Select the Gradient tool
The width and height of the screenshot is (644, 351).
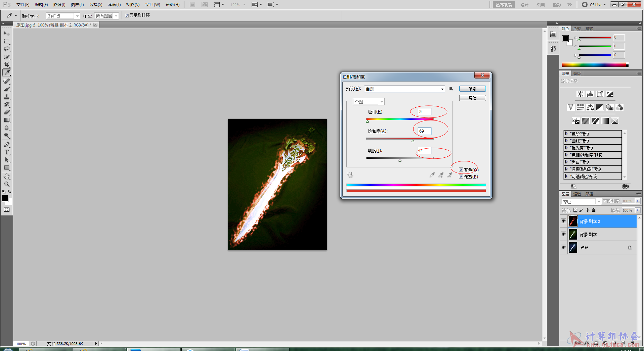click(x=7, y=120)
